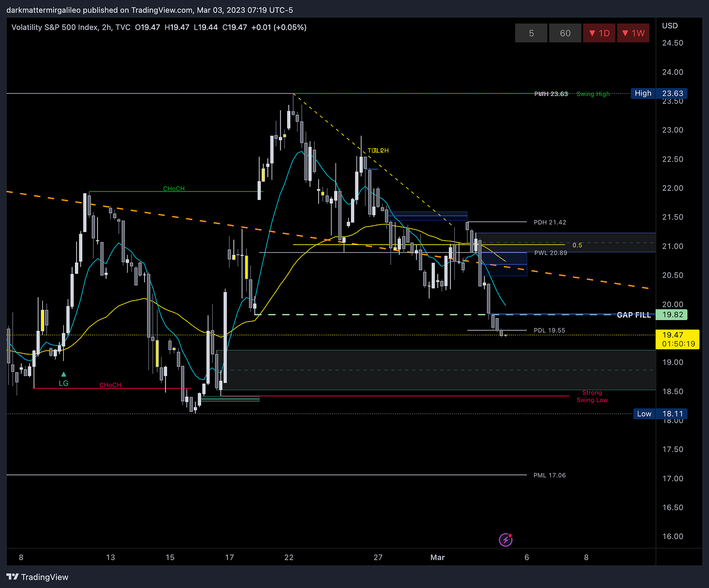This screenshot has width=709, height=588.
Task: Click the 17 date on time axis
Action: 229,557
